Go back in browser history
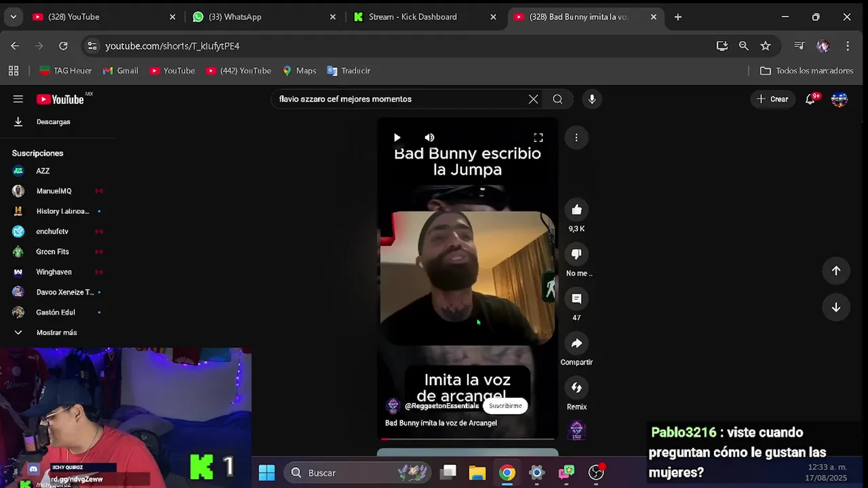The width and height of the screenshot is (868, 488). [15, 46]
